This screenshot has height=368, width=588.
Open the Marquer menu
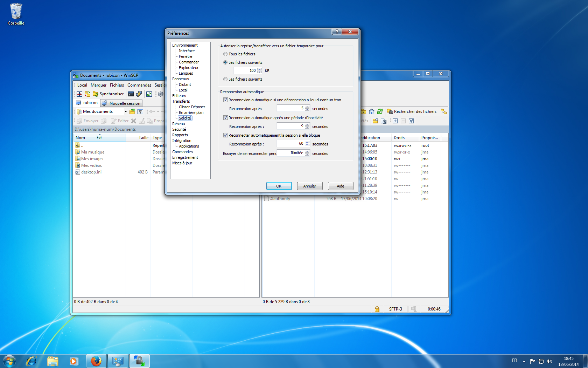pyautogui.click(x=98, y=85)
